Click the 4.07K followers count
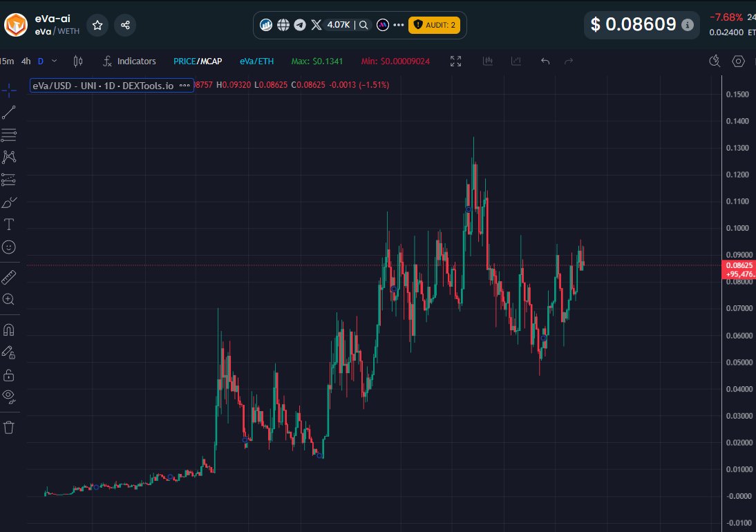The width and height of the screenshot is (756, 532). [x=339, y=25]
